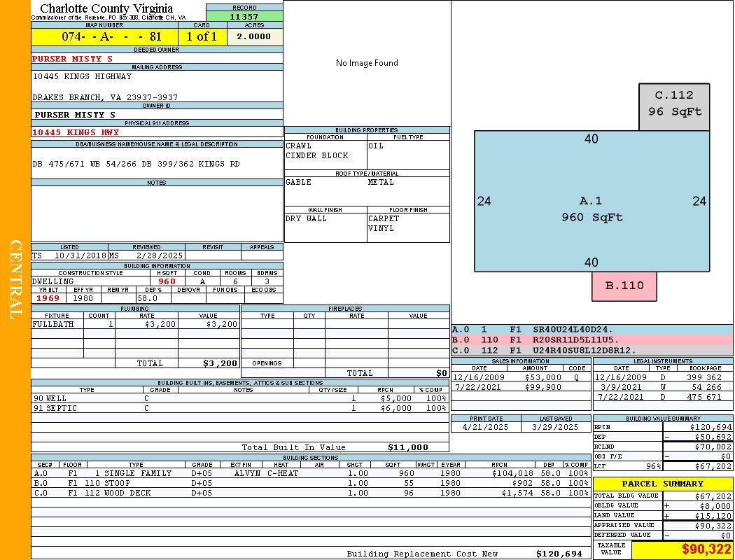Select the FULLBATH plumbing fixture row
Viewport: 735px width, 560px height.
click(x=134, y=324)
